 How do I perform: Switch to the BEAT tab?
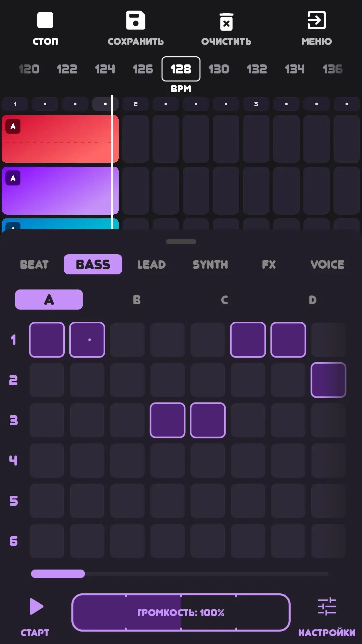(34, 265)
